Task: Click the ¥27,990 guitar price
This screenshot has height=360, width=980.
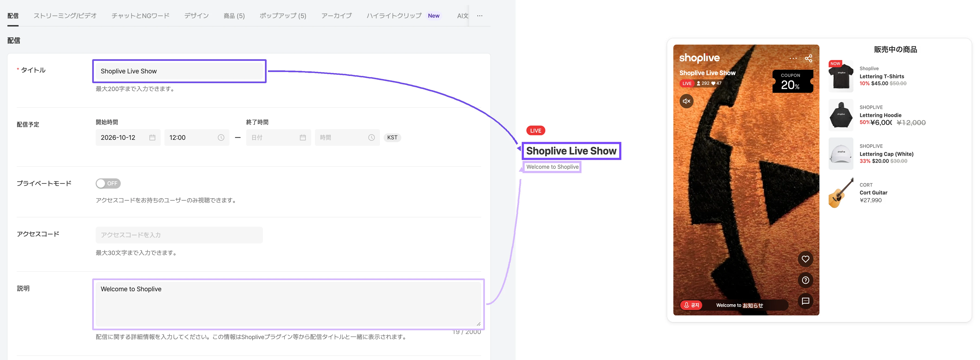Action: [x=870, y=200]
